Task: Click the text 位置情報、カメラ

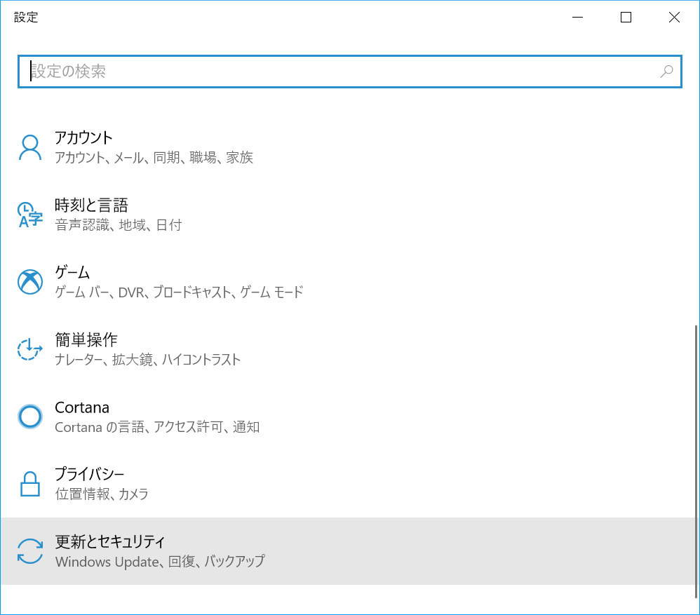Action: click(x=101, y=494)
